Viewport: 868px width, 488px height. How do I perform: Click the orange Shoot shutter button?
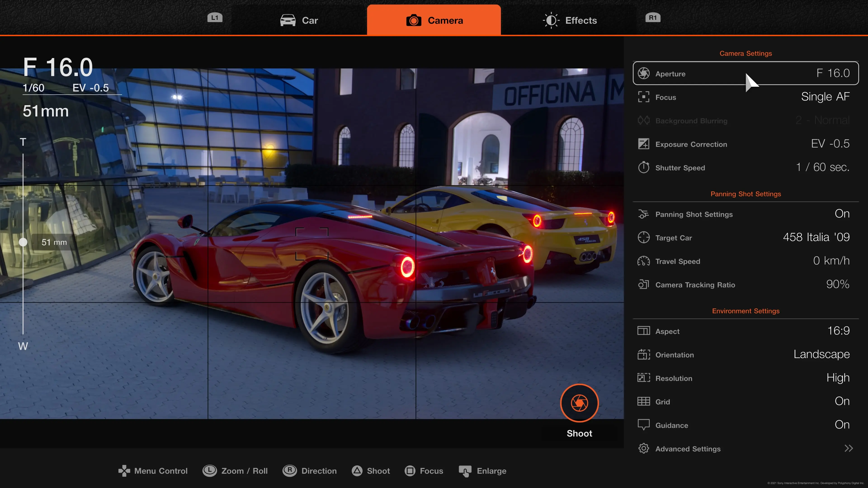(x=579, y=403)
